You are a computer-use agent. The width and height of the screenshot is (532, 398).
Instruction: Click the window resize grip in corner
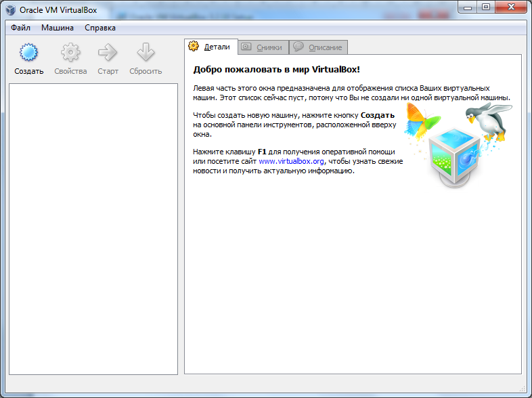click(522, 388)
